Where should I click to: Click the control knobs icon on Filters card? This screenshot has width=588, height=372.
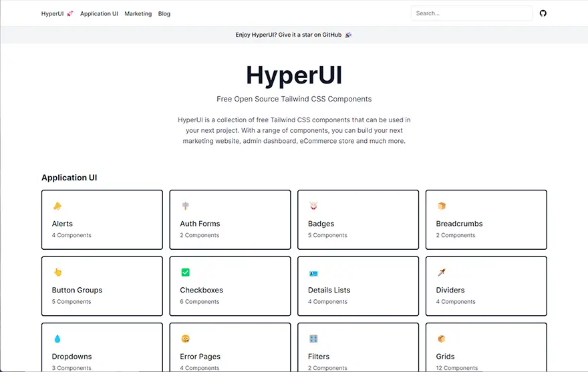[313, 339]
